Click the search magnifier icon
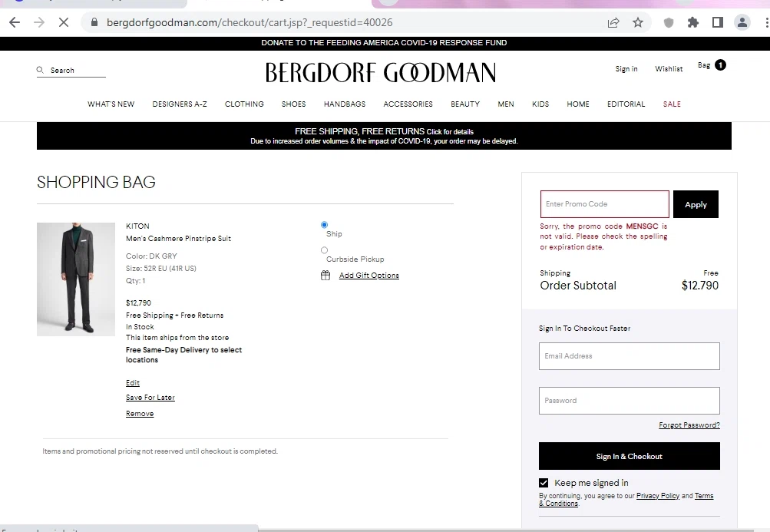Screen dimensions: 770x532 click(40, 71)
